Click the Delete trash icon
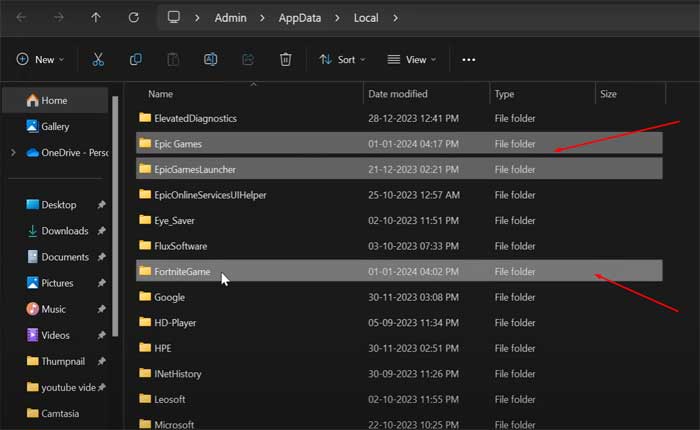 (x=285, y=60)
